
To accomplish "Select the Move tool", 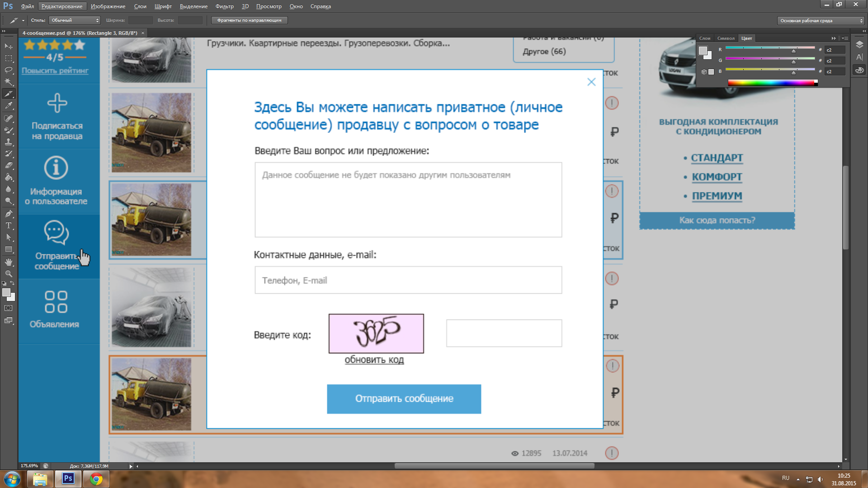I will point(9,47).
